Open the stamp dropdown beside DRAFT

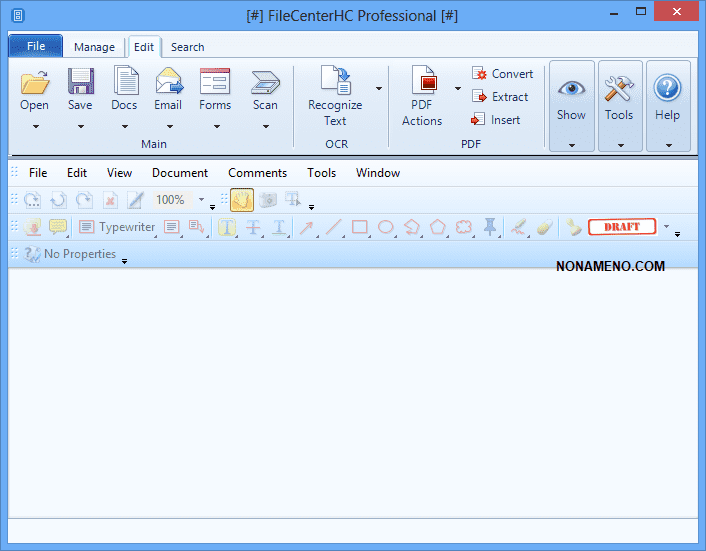[x=666, y=226]
